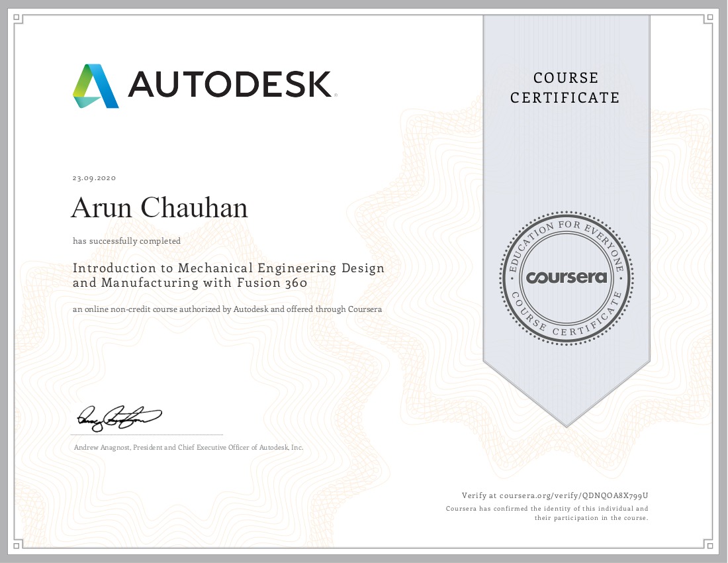Click the Autodesk triangular logo icon

[96, 86]
